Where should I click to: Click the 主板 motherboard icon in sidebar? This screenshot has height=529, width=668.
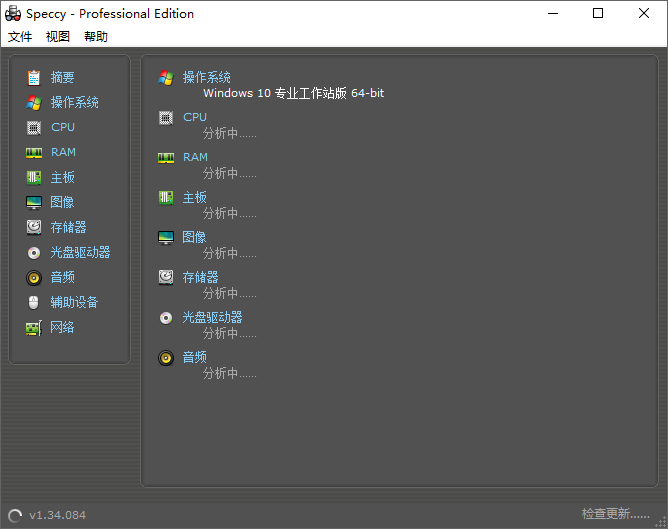point(34,178)
